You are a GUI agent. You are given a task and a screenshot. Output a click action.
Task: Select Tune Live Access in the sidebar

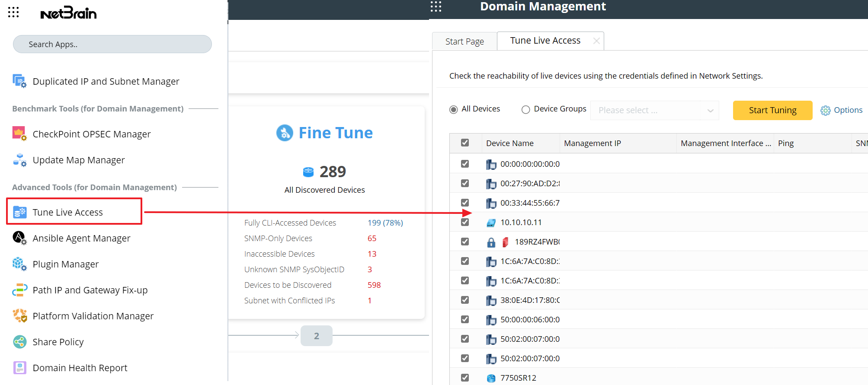click(68, 212)
